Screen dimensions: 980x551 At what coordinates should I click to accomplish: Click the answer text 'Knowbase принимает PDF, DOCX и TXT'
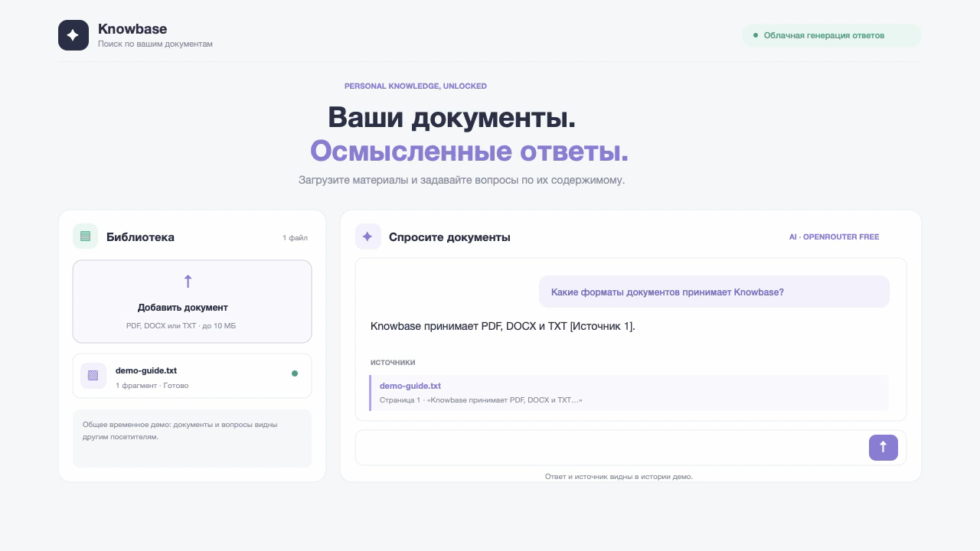(469, 326)
